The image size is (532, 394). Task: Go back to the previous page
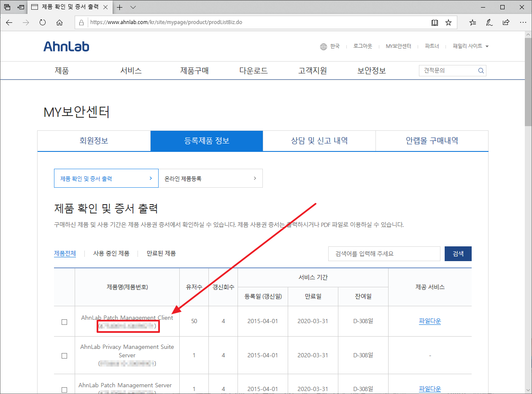(9, 22)
